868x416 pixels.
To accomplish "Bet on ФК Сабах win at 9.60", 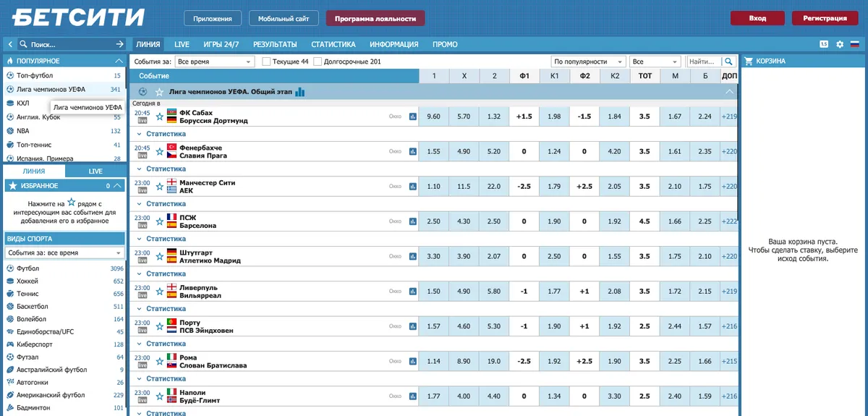I will point(434,116).
